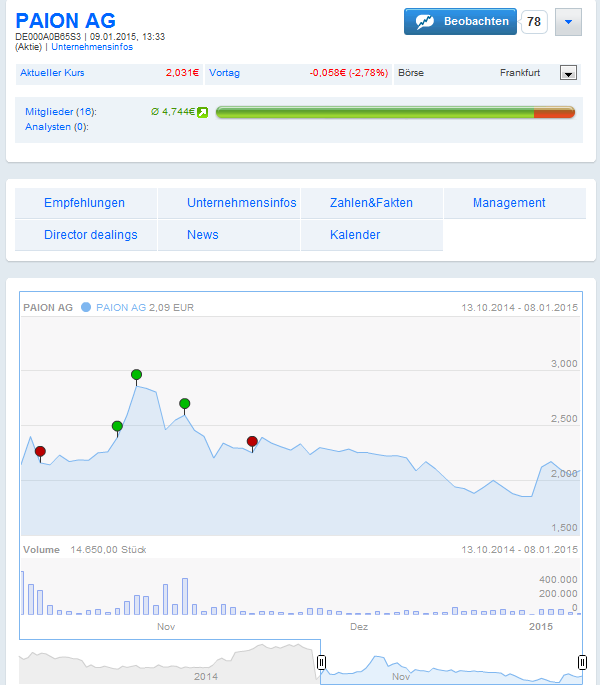Expand the Börse Frankfurt exchange dropdown
Viewport: 600px width, 685px height.
[569, 73]
